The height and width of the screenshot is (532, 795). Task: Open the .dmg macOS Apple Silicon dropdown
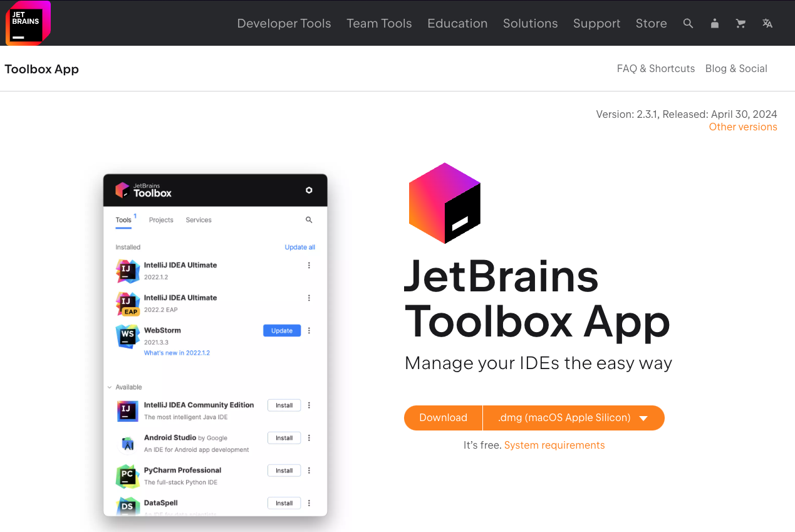click(x=573, y=418)
